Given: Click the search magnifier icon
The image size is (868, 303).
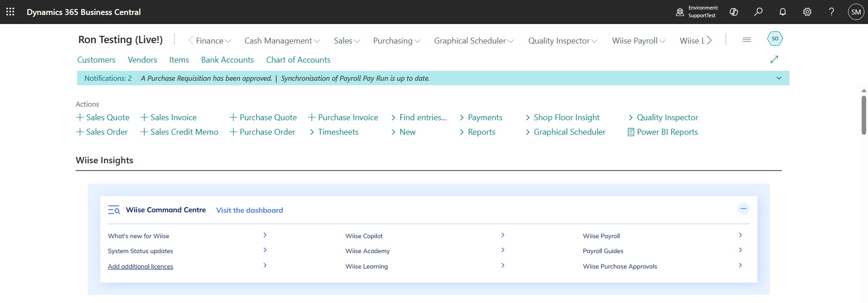Looking at the screenshot, I should coord(758,12).
